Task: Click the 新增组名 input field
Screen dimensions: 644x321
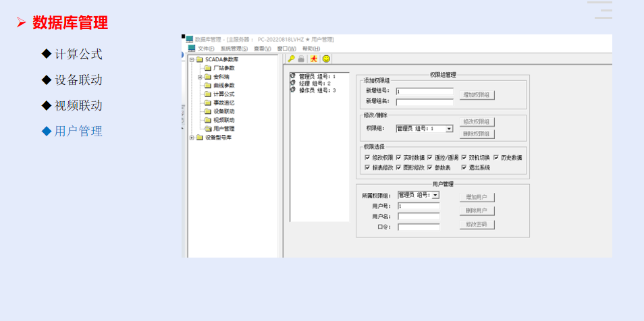Action: [425, 102]
